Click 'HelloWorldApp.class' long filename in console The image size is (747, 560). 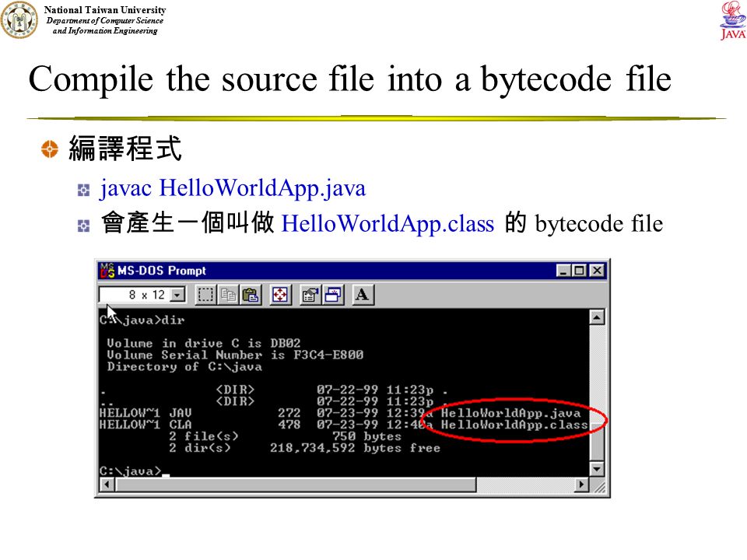514,425
